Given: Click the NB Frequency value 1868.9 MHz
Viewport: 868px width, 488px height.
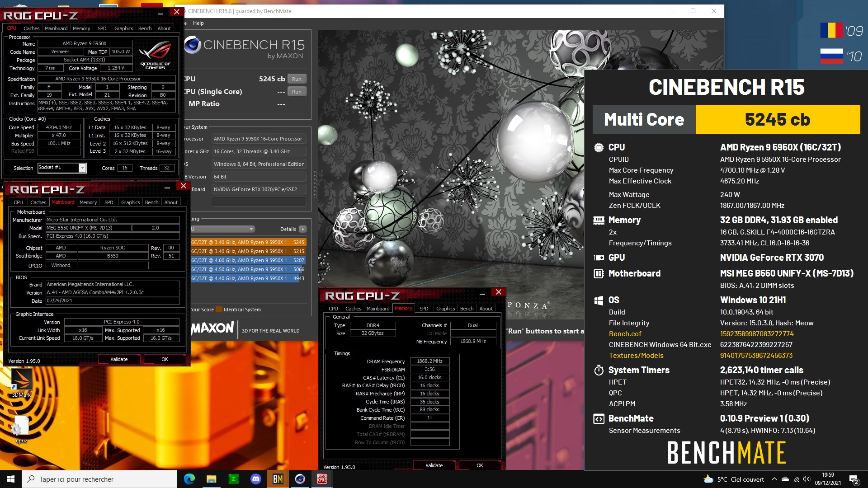Looking at the screenshot, I should pyautogui.click(x=473, y=342).
